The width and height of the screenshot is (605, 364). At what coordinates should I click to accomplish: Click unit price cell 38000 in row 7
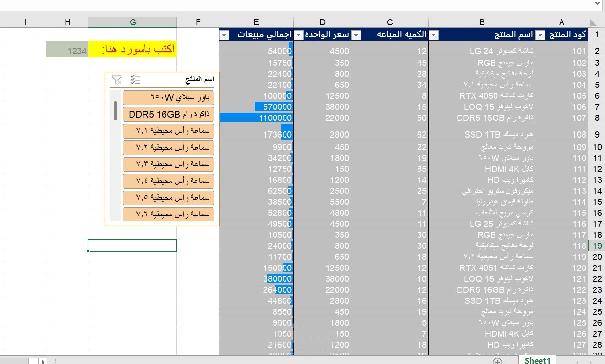pyautogui.click(x=322, y=107)
